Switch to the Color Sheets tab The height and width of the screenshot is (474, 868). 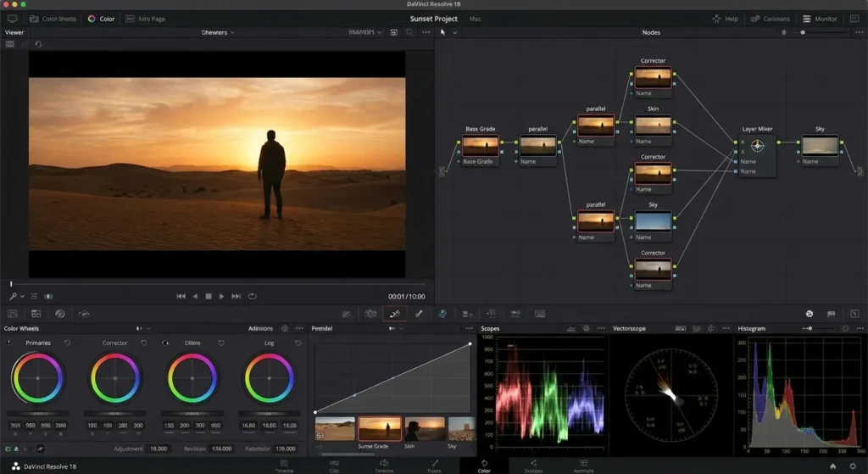(x=53, y=19)
